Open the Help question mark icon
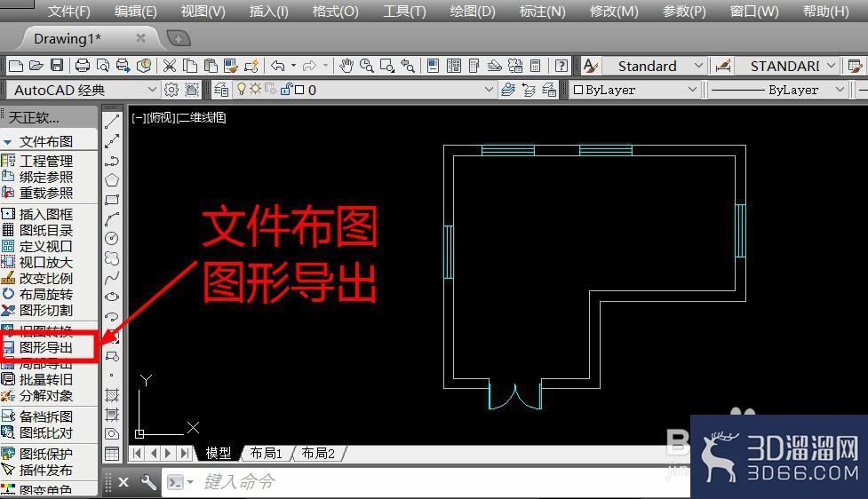This screenshot has height=499, width=868. coord(561,66)
